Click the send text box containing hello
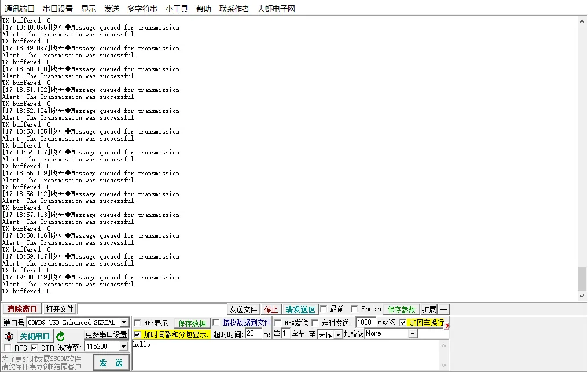The image size is (588, 372). (286, 354)
